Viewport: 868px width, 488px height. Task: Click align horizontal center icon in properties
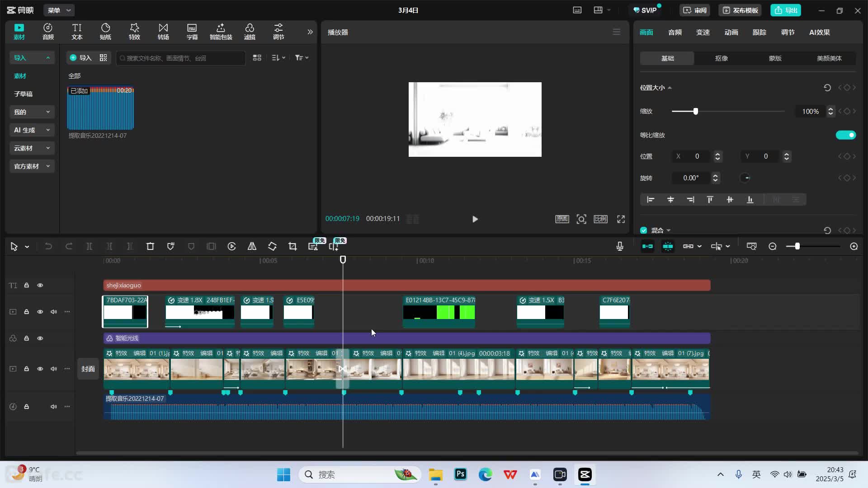coord(670,200)
